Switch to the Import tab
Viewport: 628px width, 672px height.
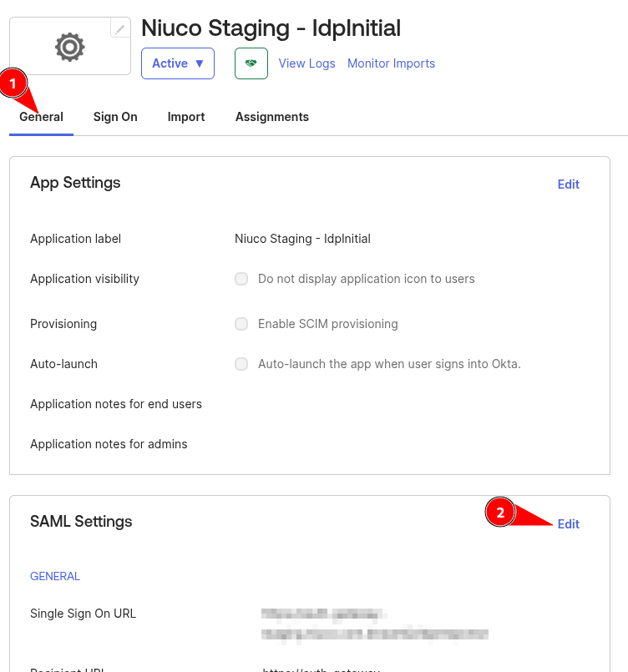coord(186,117)
